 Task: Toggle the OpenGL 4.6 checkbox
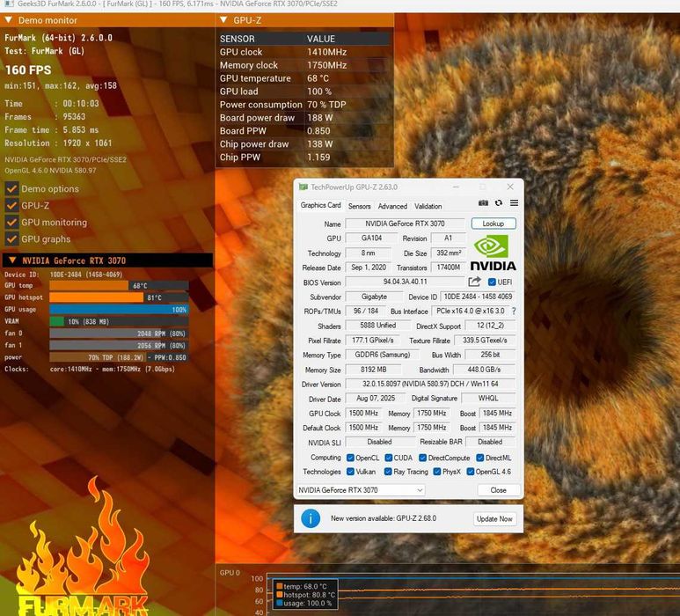click(x=470, y=472)
